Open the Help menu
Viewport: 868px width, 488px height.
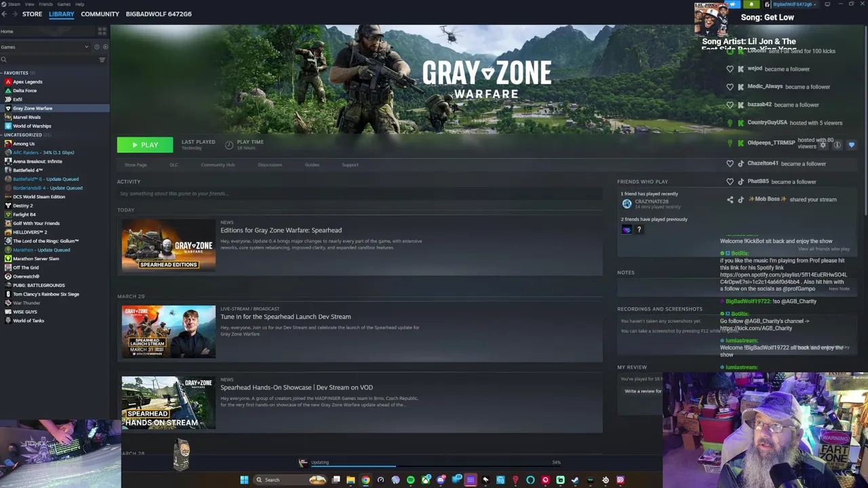tap(79, 4)
